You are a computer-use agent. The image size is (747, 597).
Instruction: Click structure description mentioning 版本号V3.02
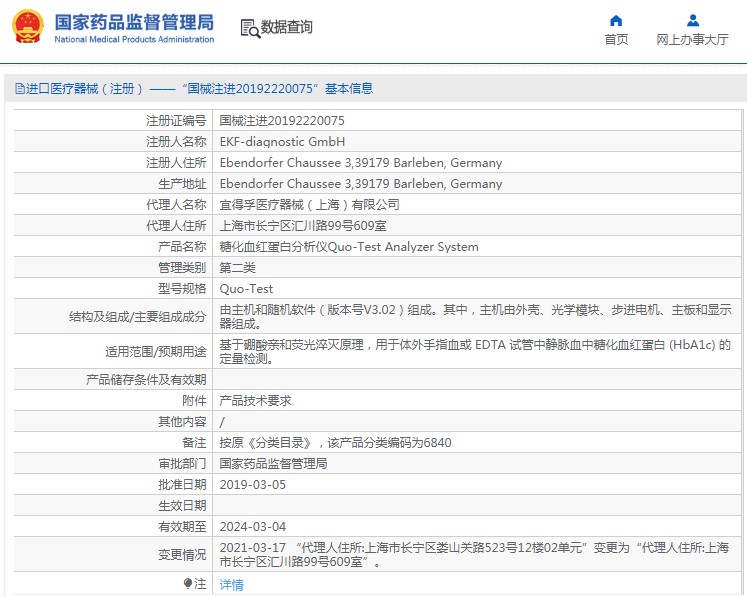[475, 316]
